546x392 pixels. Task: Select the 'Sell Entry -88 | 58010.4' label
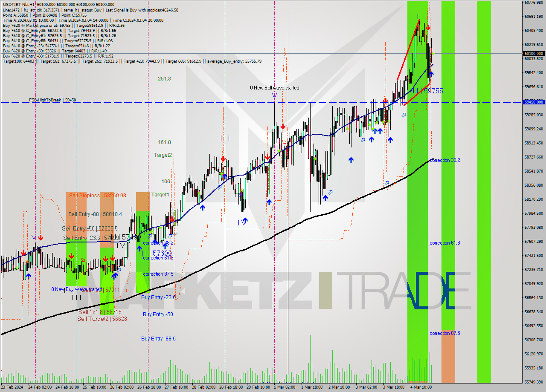pos(95,214)
